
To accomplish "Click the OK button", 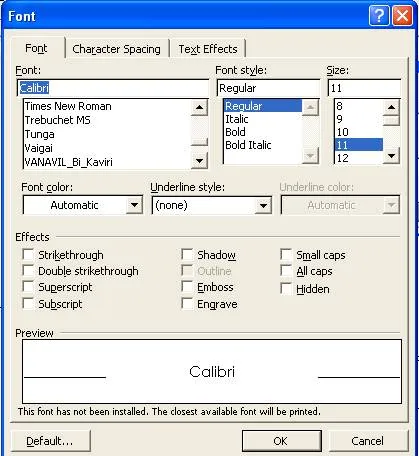I will [281, 441].
